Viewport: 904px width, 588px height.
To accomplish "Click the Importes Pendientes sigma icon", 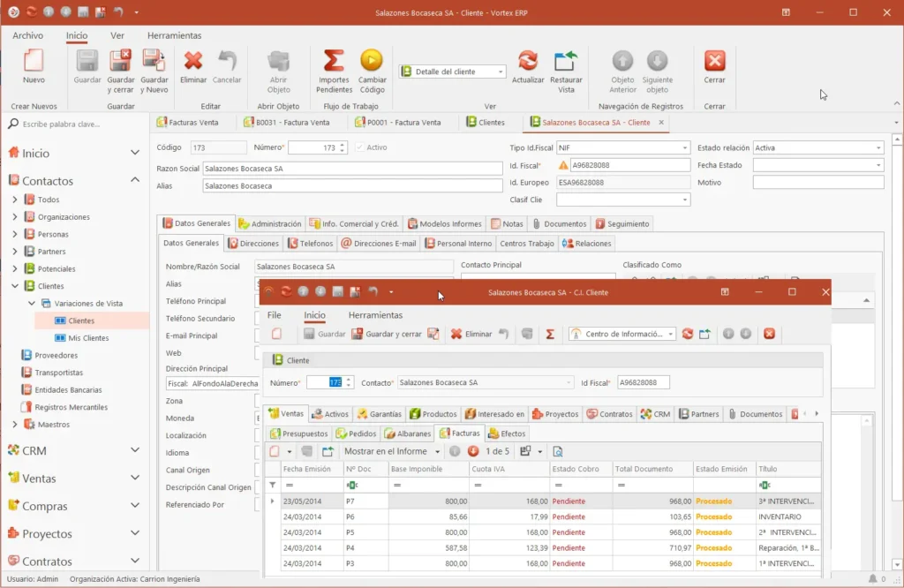I will tap(334, 61).
